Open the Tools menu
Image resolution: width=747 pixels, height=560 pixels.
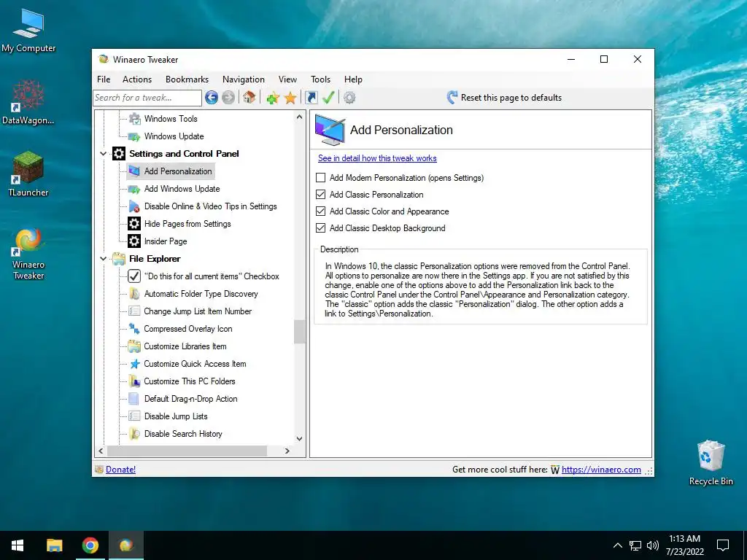pos(321,79)
